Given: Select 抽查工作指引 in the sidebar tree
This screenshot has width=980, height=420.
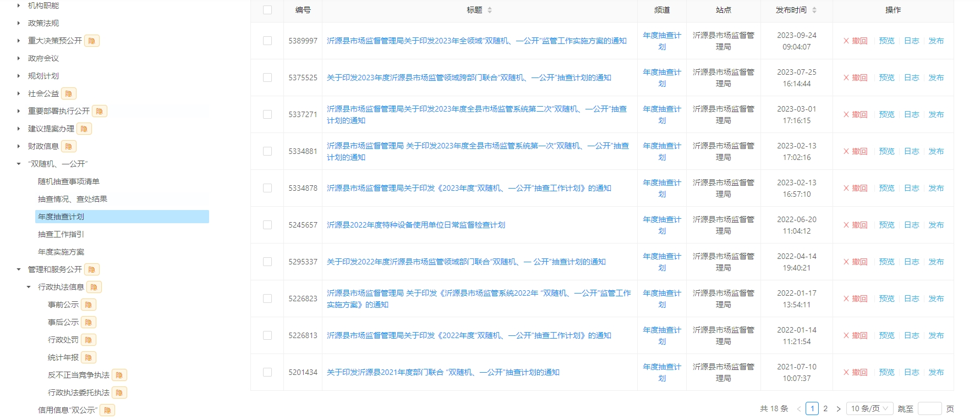Looking at the screenshot, I should click(61, 234).
